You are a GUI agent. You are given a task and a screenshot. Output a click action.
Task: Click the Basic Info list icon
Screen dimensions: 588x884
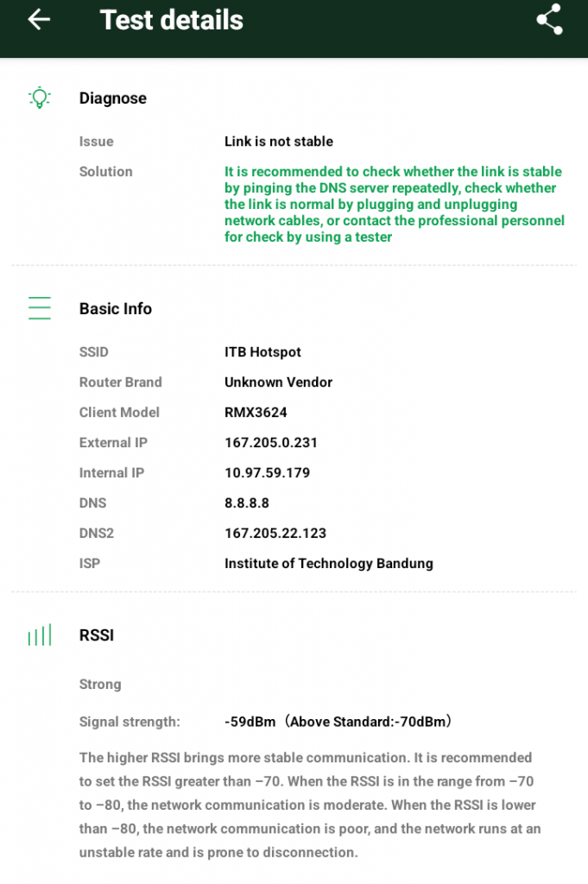coord(40,308)
